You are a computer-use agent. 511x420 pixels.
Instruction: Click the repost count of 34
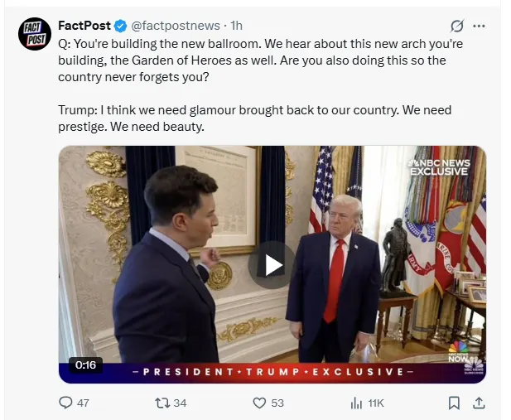[x=180, y=403]
